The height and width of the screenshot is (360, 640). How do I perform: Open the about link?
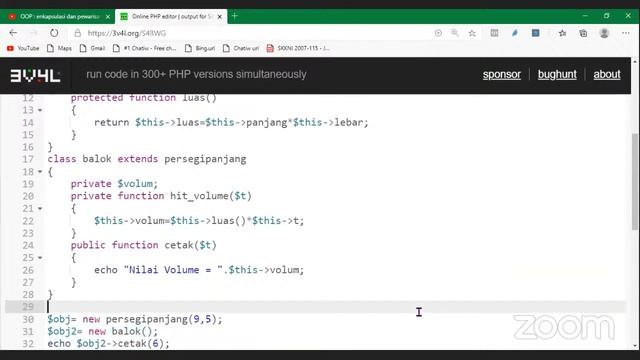tap(607, 75)
